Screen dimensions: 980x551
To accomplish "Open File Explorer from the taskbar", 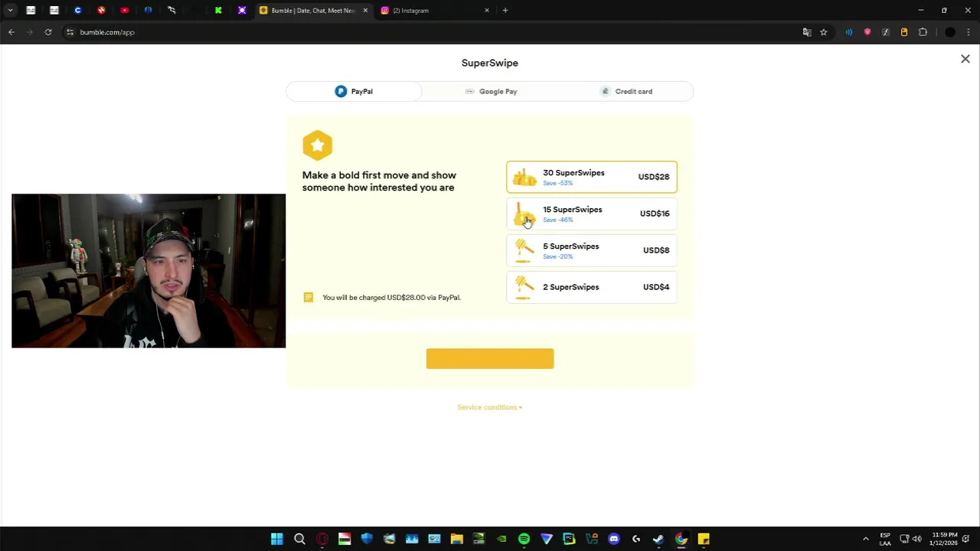I will (456, 539).
